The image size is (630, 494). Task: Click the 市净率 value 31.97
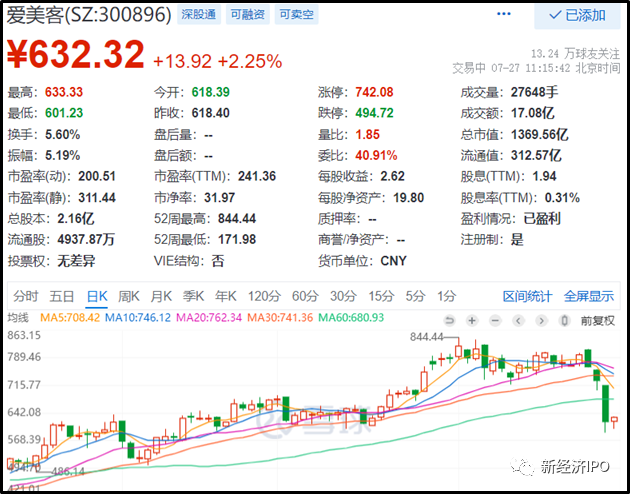219,197
